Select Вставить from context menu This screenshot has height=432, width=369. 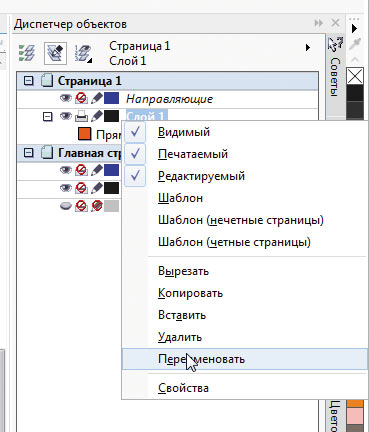tap(244, 315)
